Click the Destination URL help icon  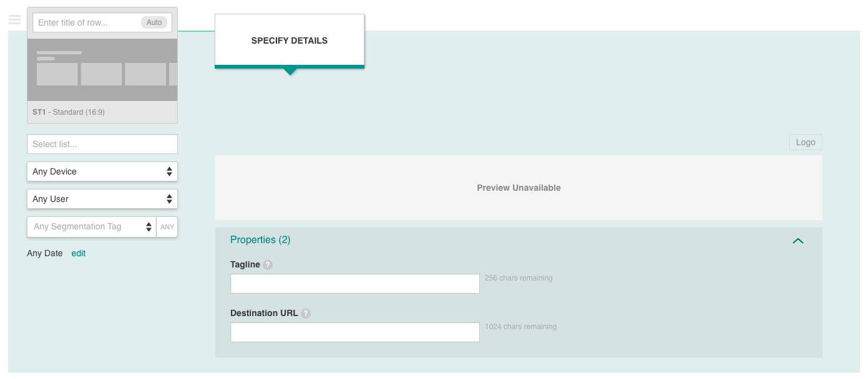pos(306,314)
